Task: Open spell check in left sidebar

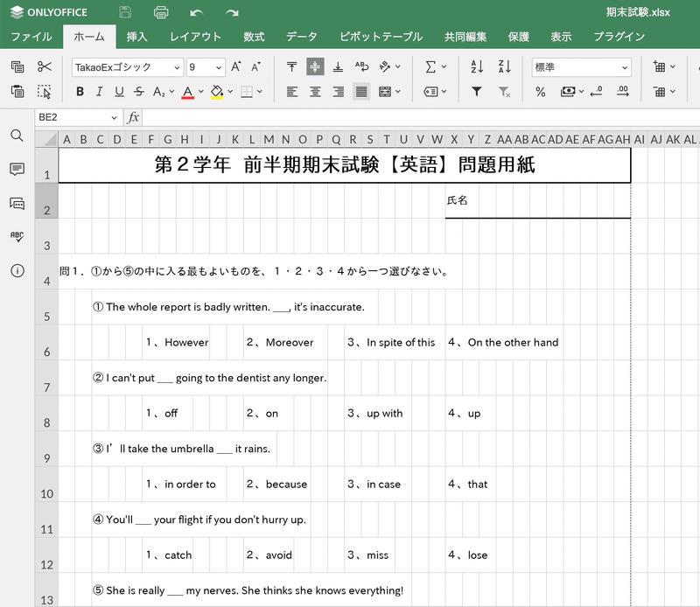Action: (17, 236)
